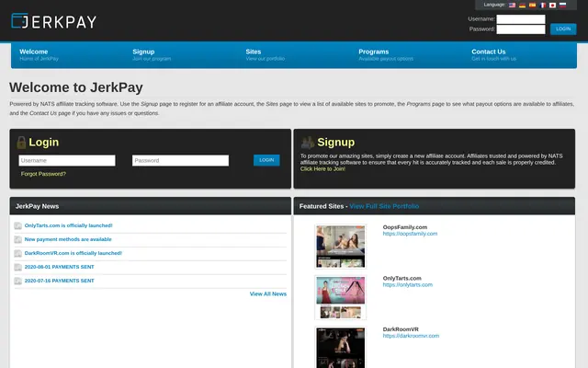Viewport: 588px width, 368px height.
Task: Open the DarkRoomVR site thumbnail
Action: [341, 348]
